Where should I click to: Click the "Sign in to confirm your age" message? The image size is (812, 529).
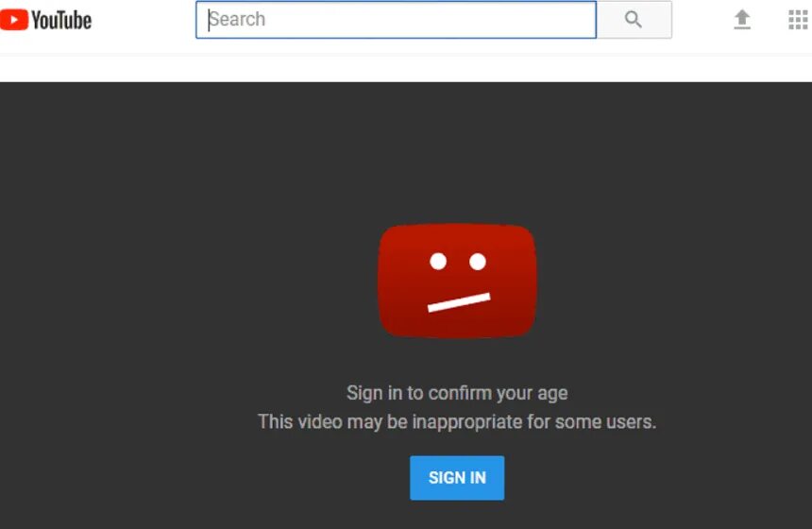(457, 393)
